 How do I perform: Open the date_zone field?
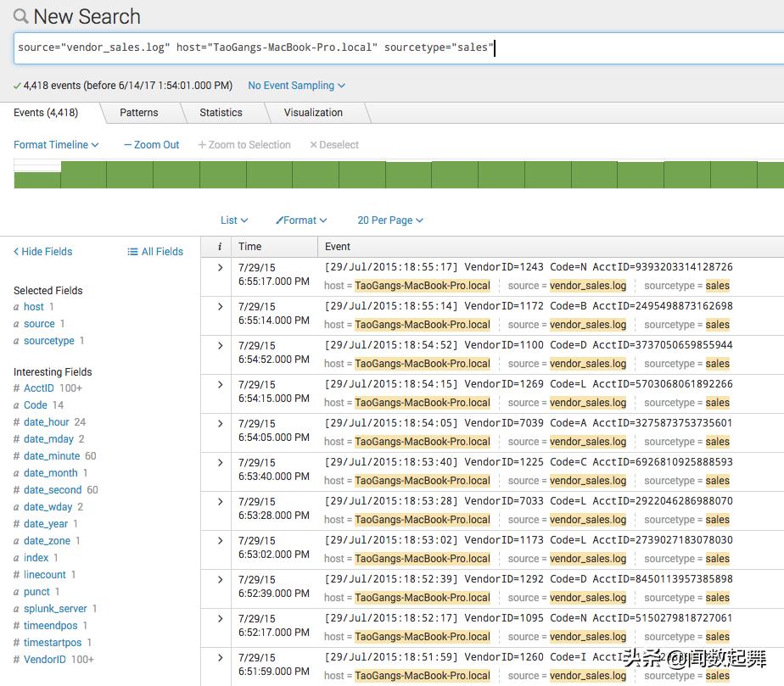[47, 541]
